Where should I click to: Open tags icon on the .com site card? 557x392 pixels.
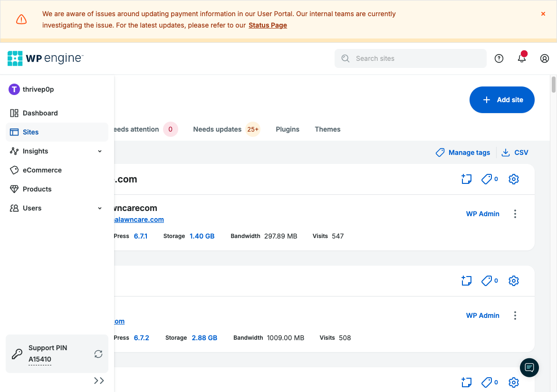[490, 179]
